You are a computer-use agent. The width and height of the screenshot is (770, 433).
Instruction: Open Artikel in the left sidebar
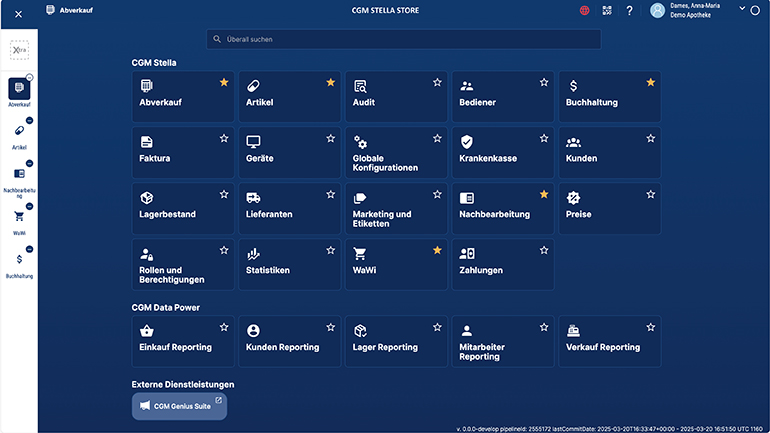point(19,135)
